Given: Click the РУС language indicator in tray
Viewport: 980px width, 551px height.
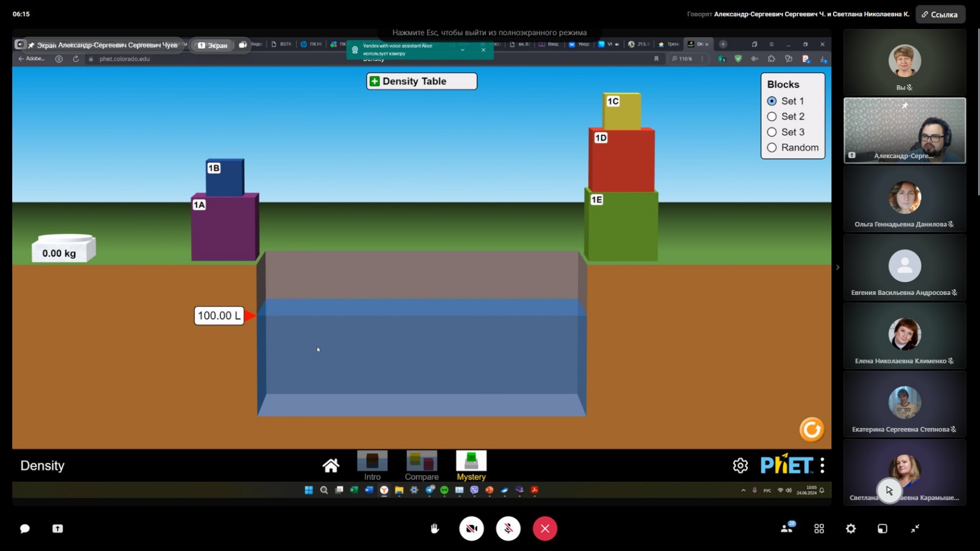Looking at the screenshot, I should (767, 490).
